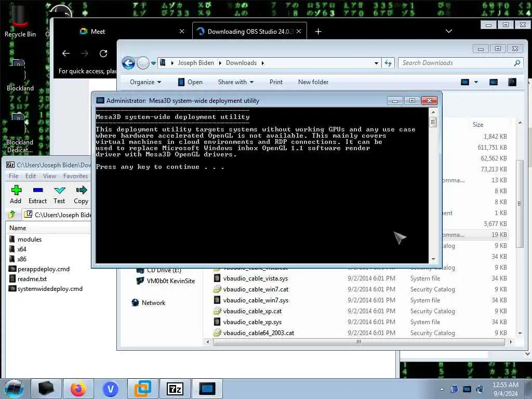Click the 7-Zip Extract button
This screenshot has height=399, width=532.
tap(37, 195)
